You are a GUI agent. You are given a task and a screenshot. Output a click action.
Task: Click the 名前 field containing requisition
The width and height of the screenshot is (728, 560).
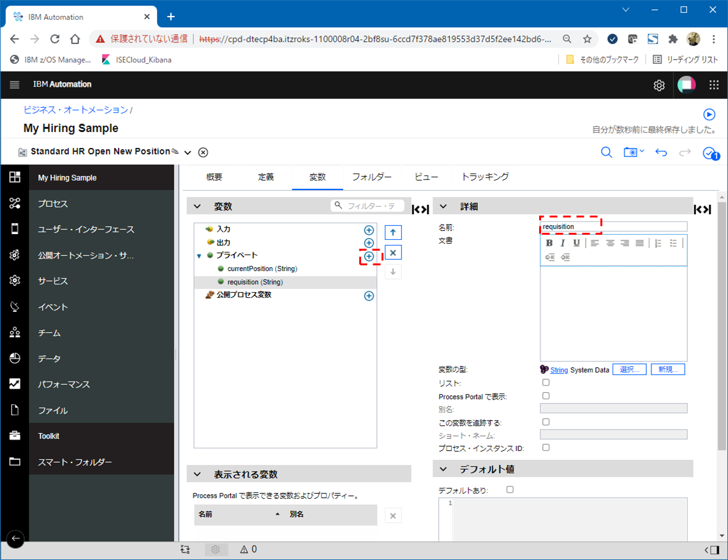[614, 226]
